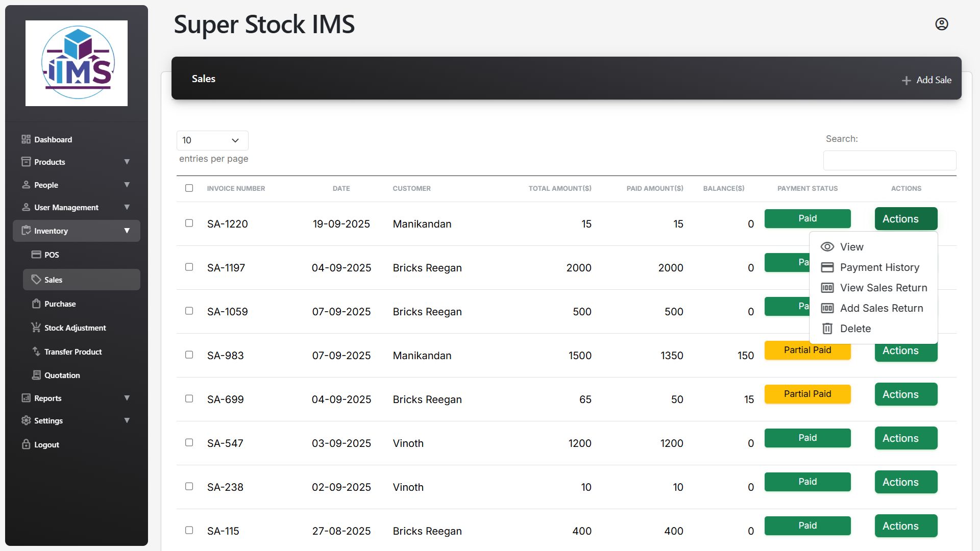The height and width of the screenshot is (551, 980).
Task: Open the Dashboard grid icon in sidebar
Action: coord(26,139)
